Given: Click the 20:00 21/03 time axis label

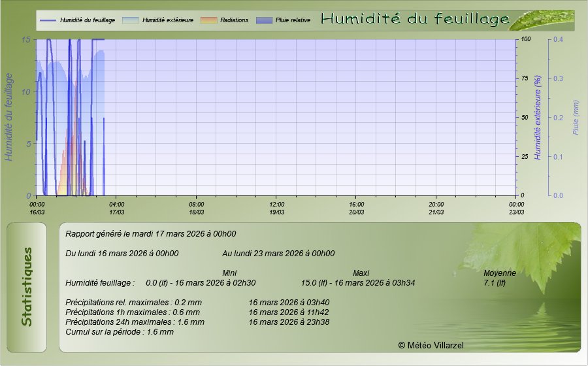Looking at the screenshot, I should pyautogui.click(x=436, y=208).
